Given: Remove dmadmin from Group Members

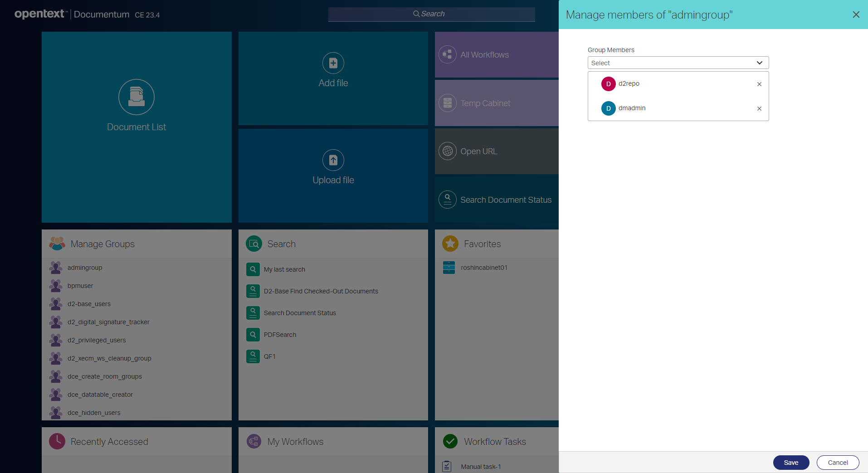Looking at the screenshot, I should coord(759,108).
